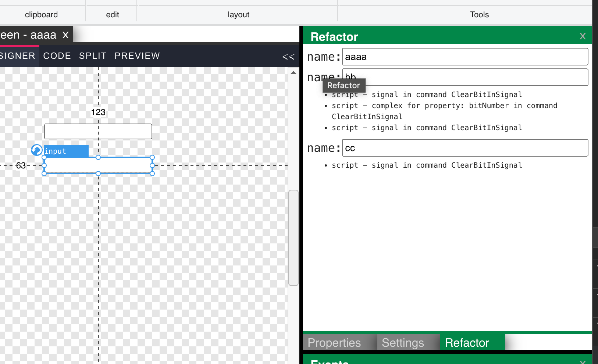The width and height of the screenshot is (598, 364).
Task: Switch to the SPLIT view
Action: pyautogui.click(x=93, y=56)
